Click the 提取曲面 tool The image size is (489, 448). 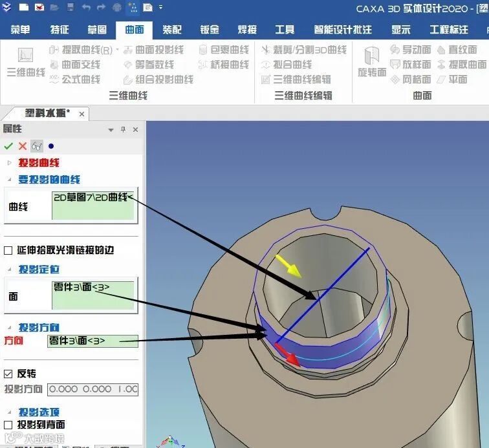[x=462, y=65]
